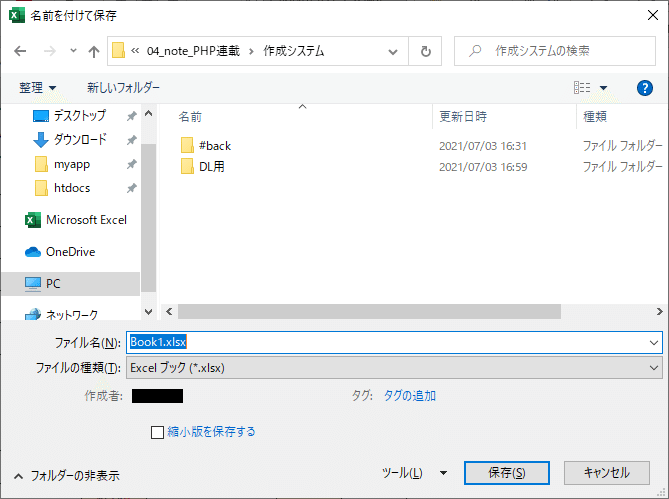Select the #back folder
Viewport: 669px width, 499px height.
(x=206, y=146)
